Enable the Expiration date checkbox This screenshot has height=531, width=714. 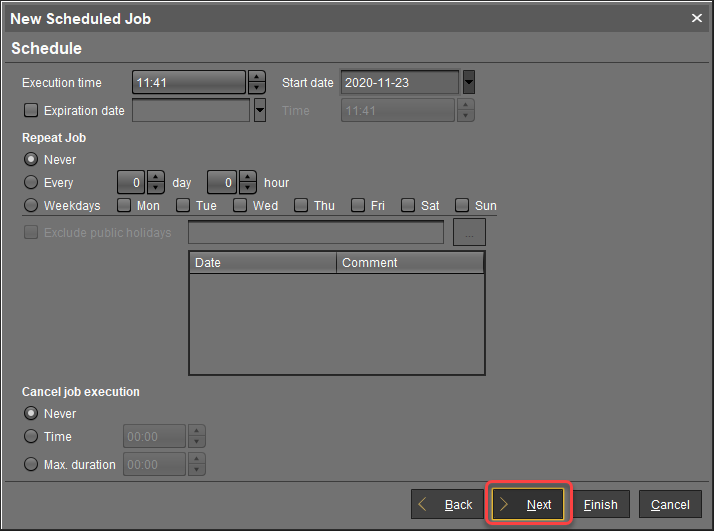tap(31, 111)
